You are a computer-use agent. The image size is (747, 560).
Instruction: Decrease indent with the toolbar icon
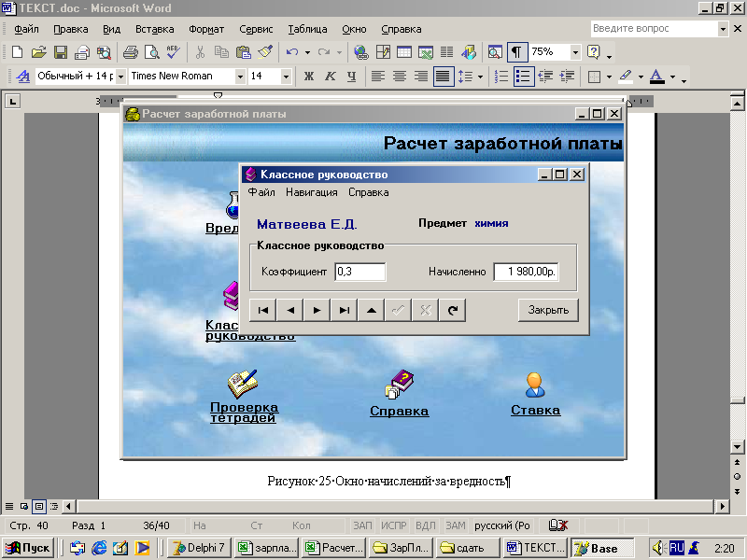pos(545,77)
